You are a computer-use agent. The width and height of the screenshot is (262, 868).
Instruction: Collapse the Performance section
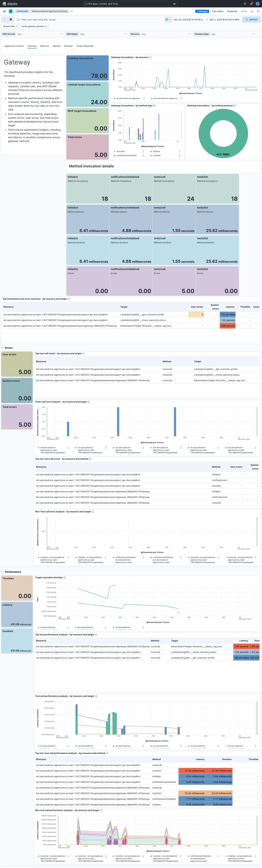[x=3, y=572]
